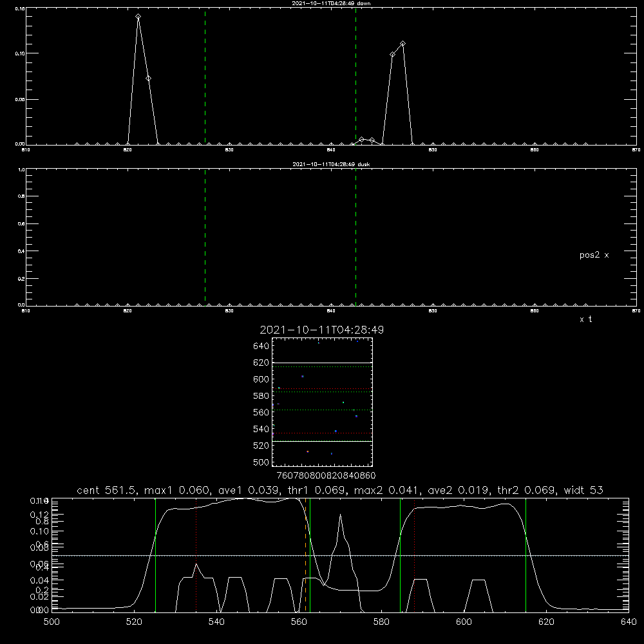Click the sharp central peak near 570 in bottom plot

[341, 514]
